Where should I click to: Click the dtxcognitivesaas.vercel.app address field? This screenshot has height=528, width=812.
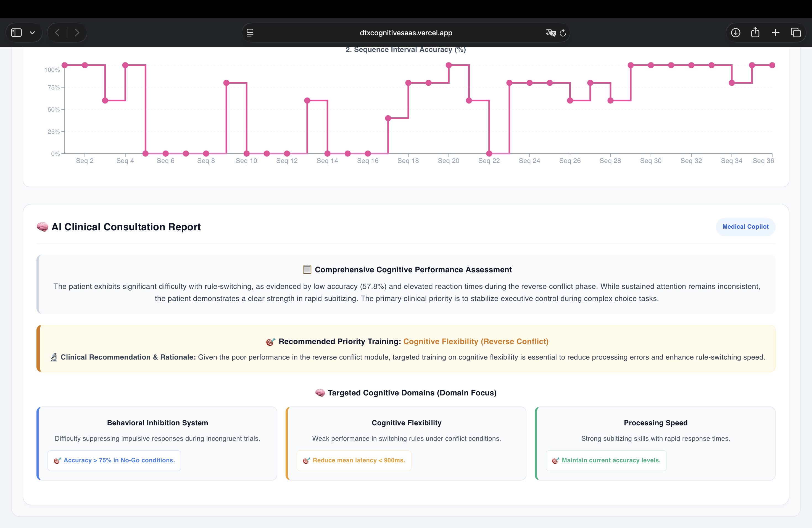[x=406, y=33]
